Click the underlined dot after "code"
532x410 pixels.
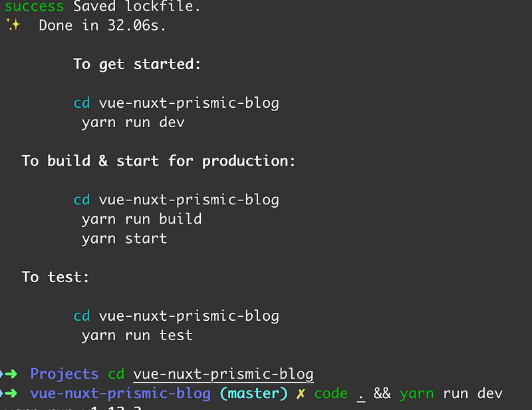click(x=361, y=393)
